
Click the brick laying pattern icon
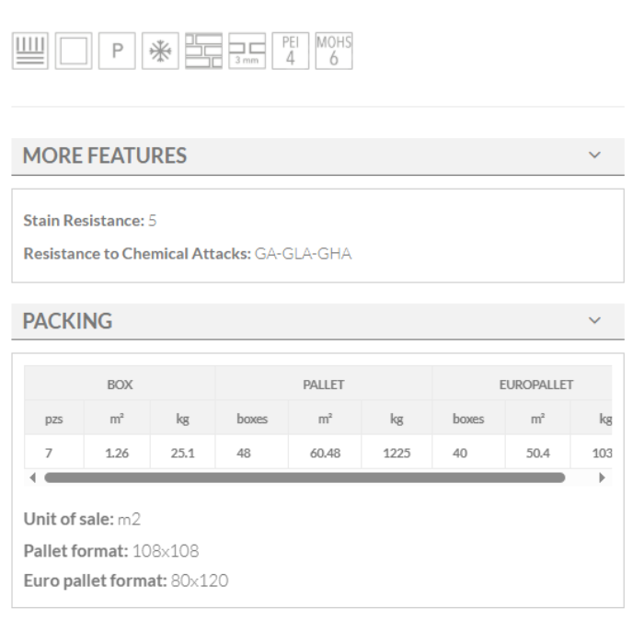(x=204, y=52)
